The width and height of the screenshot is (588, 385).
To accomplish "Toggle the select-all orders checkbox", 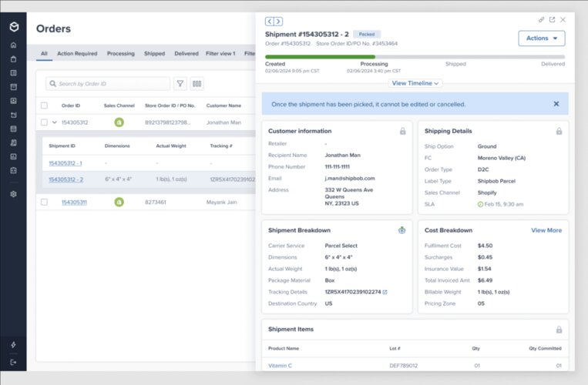I will click(44, 105).
